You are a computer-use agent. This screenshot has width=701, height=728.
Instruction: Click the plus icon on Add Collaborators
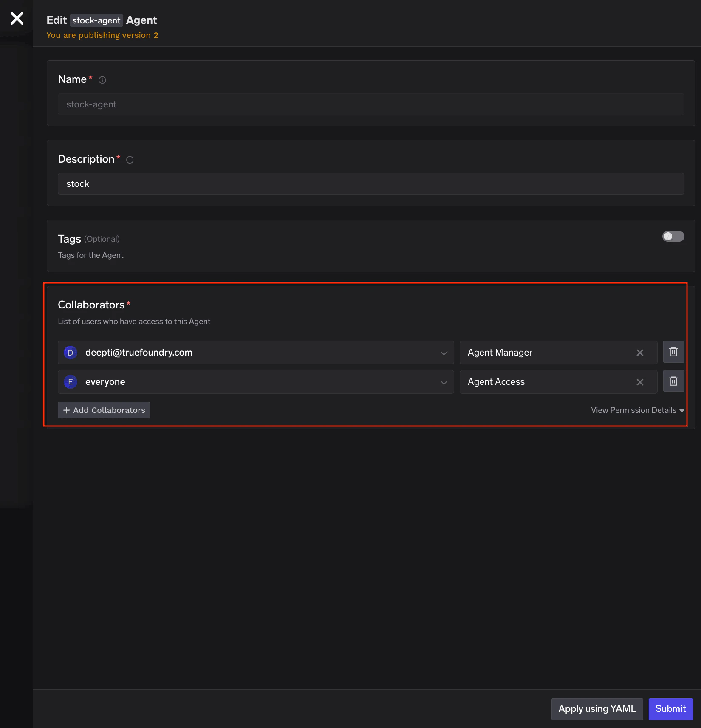(x=67, y=410)
